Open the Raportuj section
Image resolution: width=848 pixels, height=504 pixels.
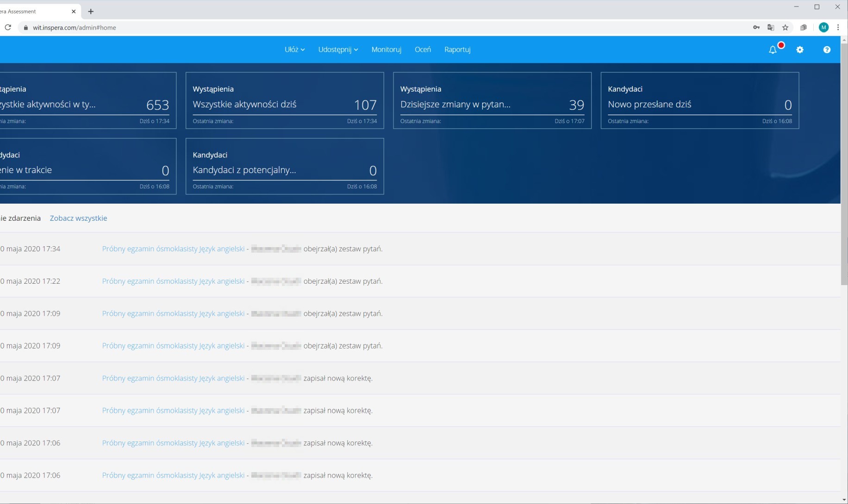pos(457,50)
